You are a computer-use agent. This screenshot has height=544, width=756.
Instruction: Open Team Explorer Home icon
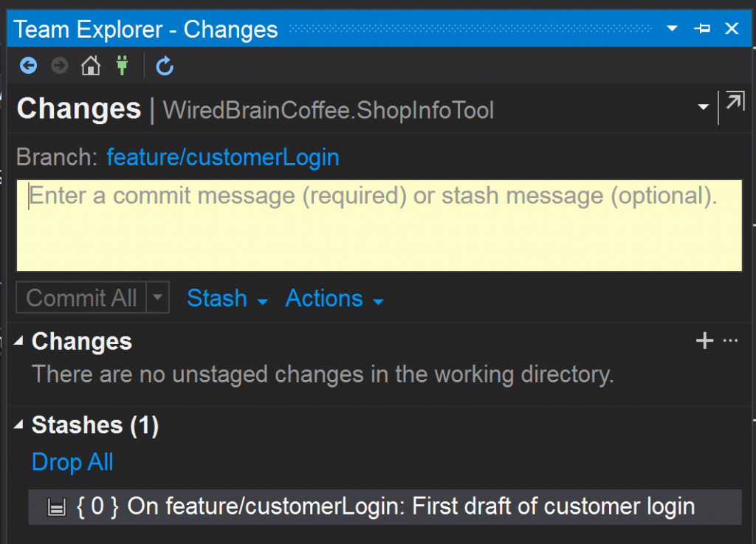coord(91,65)
